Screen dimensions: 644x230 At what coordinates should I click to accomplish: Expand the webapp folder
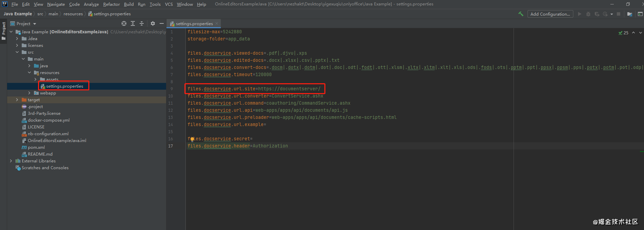click(29, 93)
